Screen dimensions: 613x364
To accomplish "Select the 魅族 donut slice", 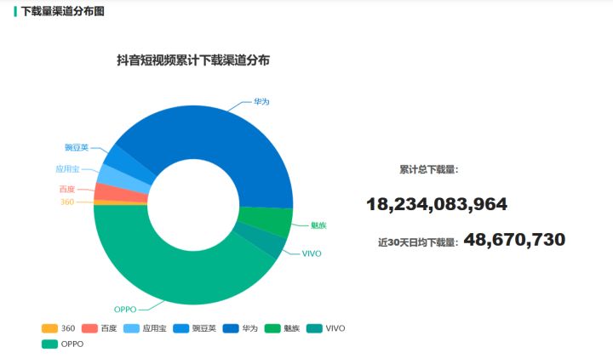I will (266, 220).
